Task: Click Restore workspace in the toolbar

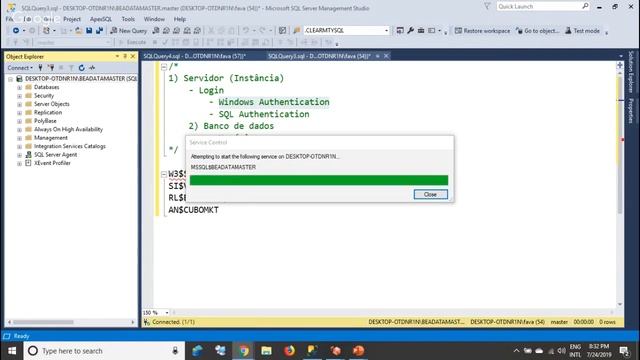Action: pos(482,31)
